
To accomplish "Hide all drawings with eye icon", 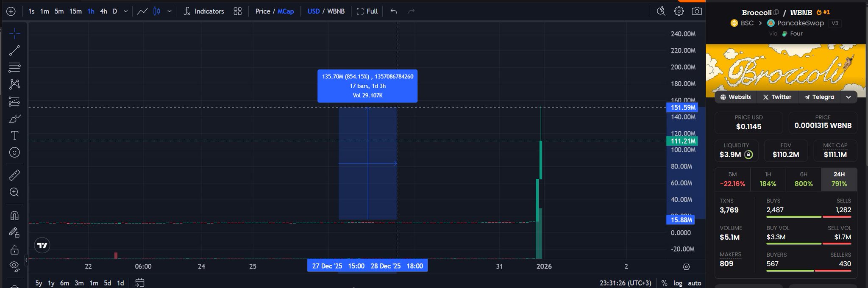I will (x=14, y=266).
